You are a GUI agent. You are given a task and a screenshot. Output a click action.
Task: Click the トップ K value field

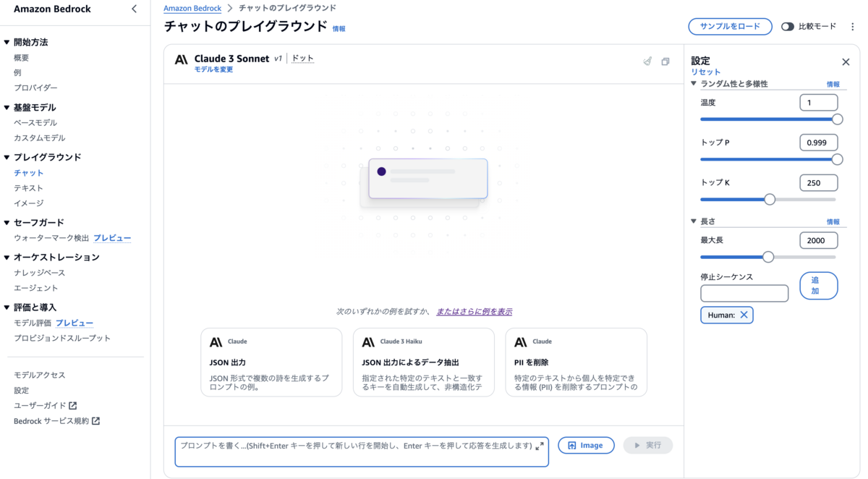pyautogui.click(x=818, y=183)
